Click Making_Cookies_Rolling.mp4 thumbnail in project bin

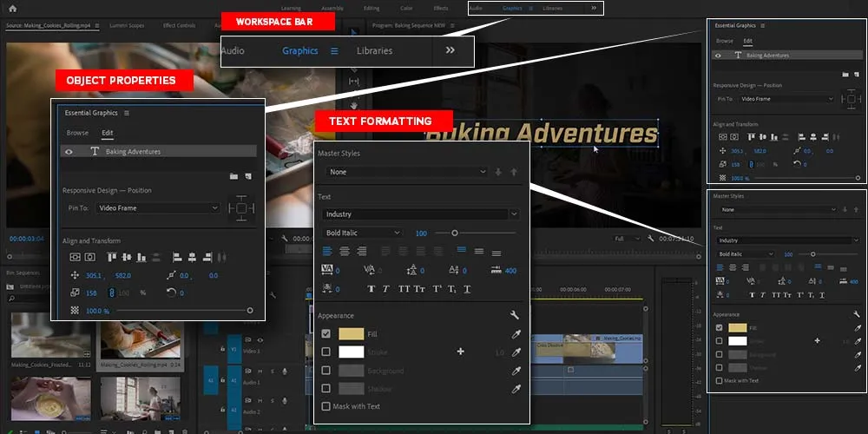pyautogui.click(x=141, y=340)
